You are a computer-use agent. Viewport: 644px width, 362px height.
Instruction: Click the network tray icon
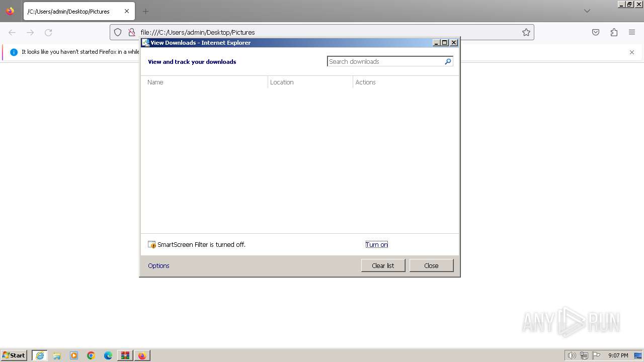584,355
